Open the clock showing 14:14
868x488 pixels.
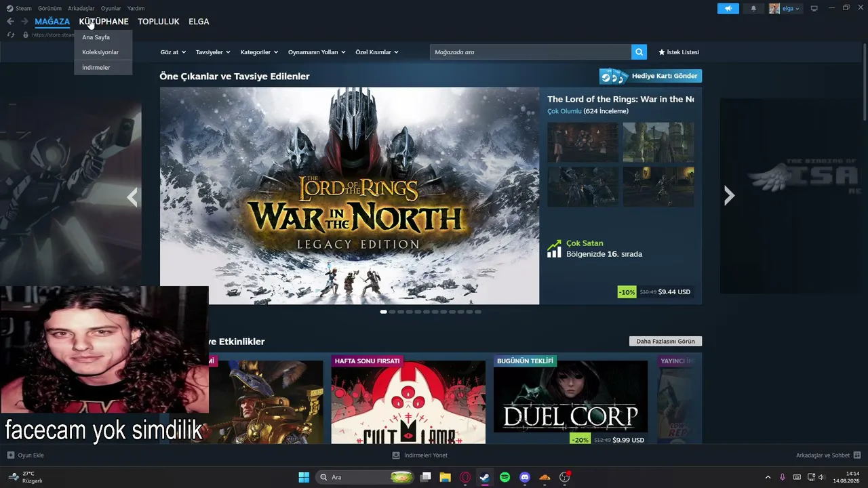pyautogui.click(x=846, y=477)
